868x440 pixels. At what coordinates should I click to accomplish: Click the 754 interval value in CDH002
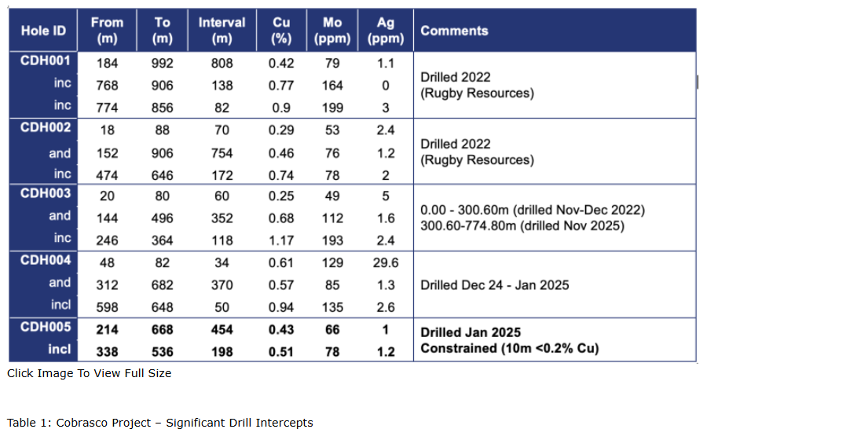point(222,153)
